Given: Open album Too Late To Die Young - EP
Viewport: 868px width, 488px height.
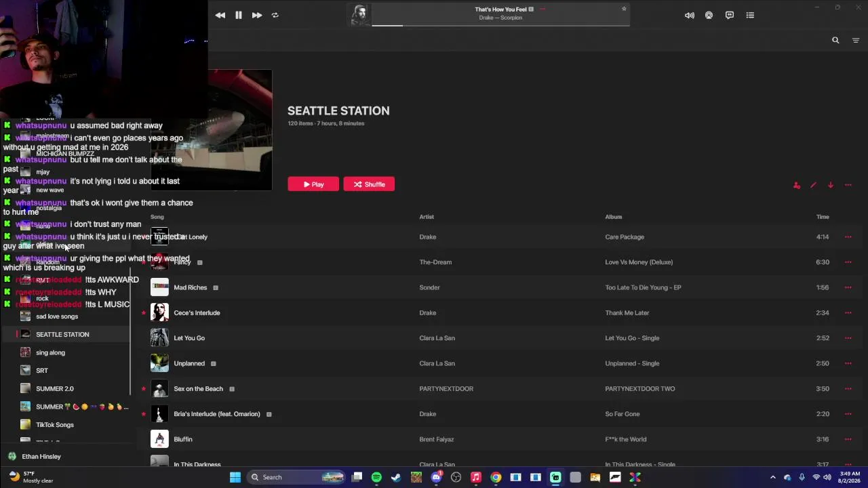Looking at the screenshot, I should pos(643,287).
